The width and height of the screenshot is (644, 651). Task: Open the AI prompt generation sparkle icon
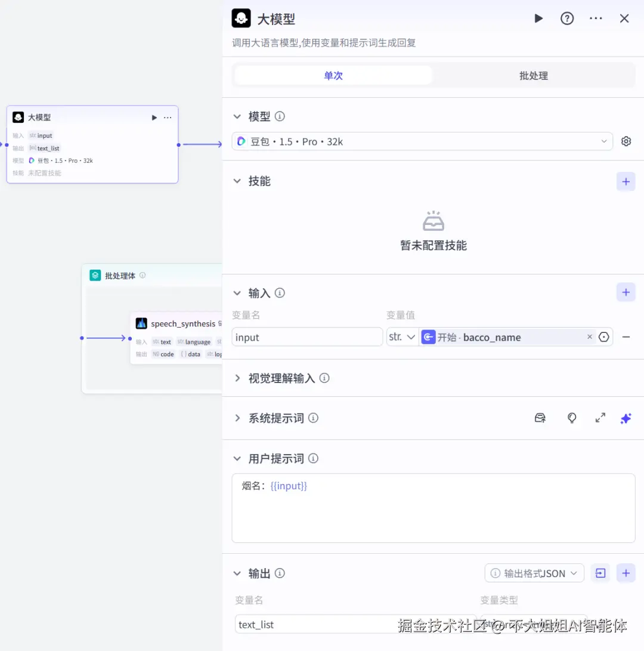pyautogui.click(x=626, y=418)
